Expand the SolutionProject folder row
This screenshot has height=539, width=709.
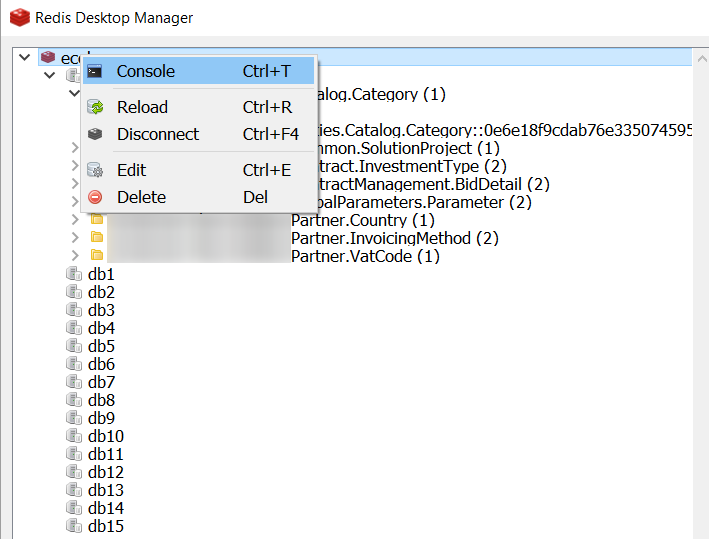point(75,147)
